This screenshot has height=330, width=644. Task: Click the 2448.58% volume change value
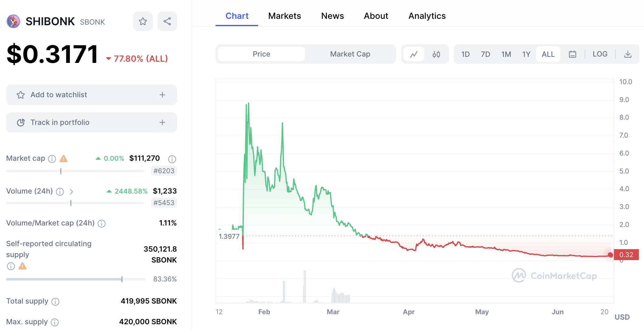pyautogui.click(x=131, y=191)
